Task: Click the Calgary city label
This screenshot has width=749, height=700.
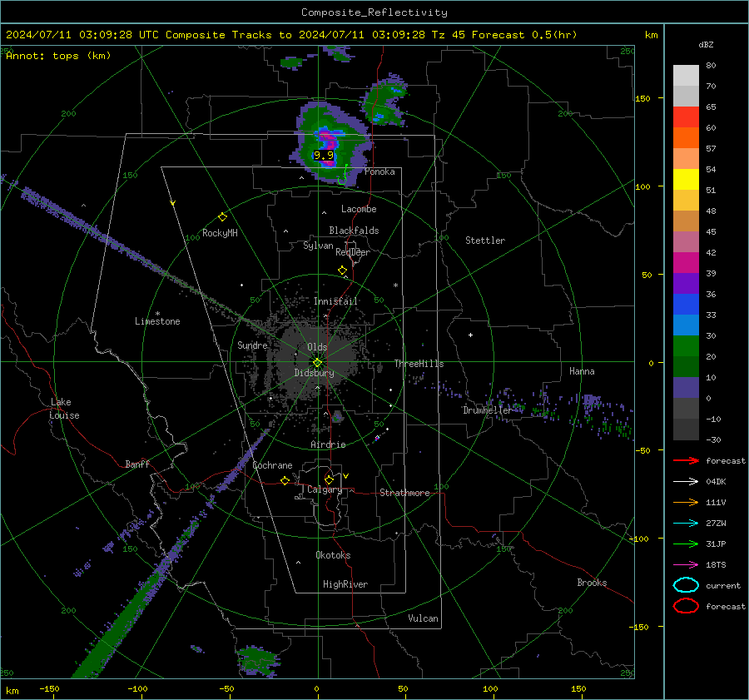Action: click(325, 489)
